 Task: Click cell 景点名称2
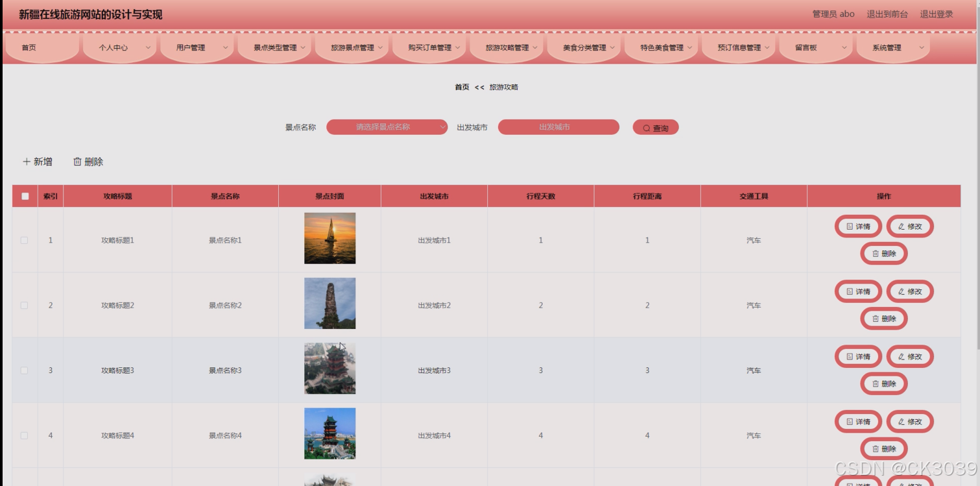[225, 305]
